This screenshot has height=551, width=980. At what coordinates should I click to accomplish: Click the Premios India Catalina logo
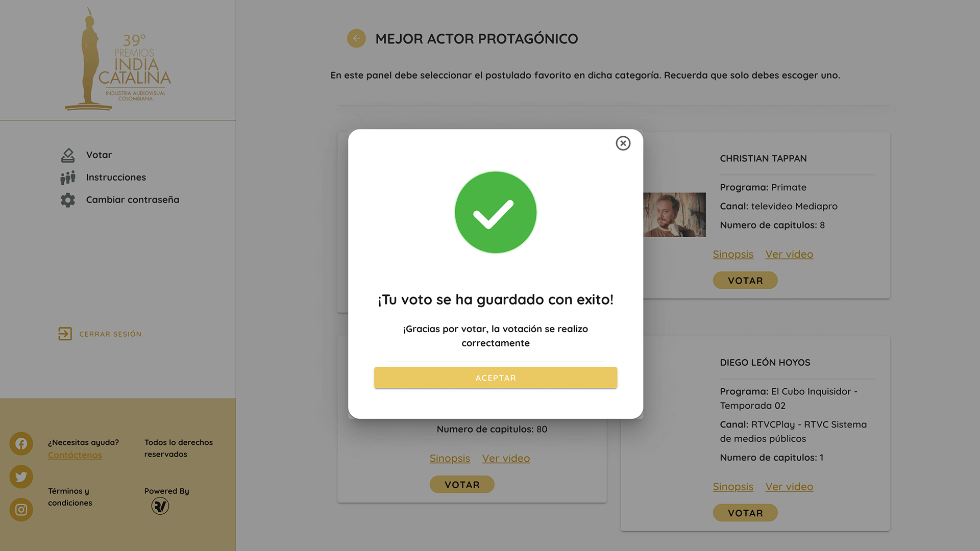pyautogui.click(x=118, y=60)
